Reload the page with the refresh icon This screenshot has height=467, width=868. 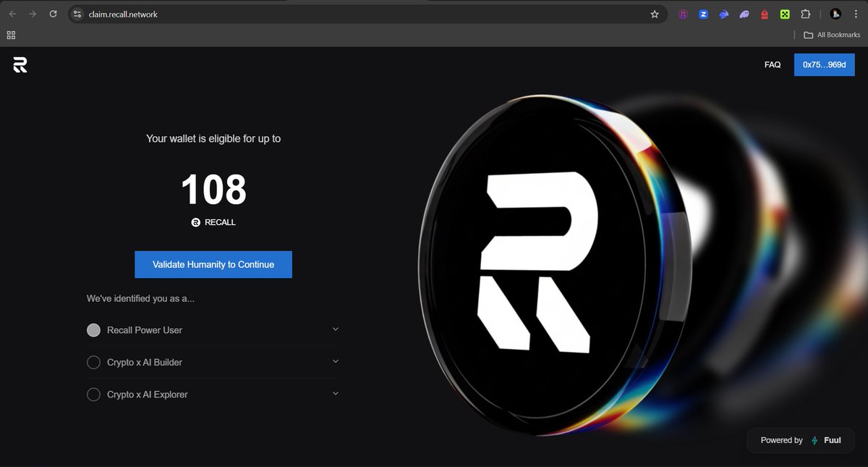pos(53,14)
